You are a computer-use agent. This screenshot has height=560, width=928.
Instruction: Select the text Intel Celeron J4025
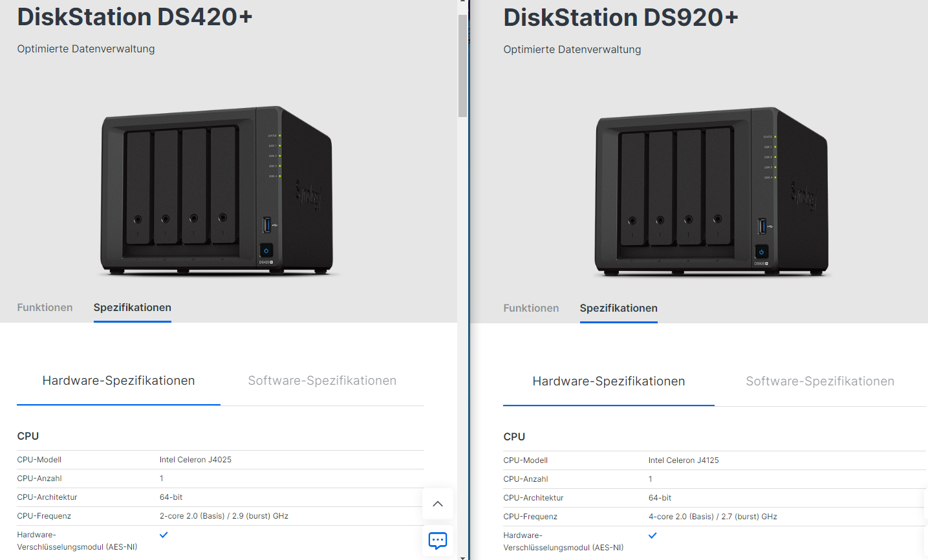(x=195, y=460)
